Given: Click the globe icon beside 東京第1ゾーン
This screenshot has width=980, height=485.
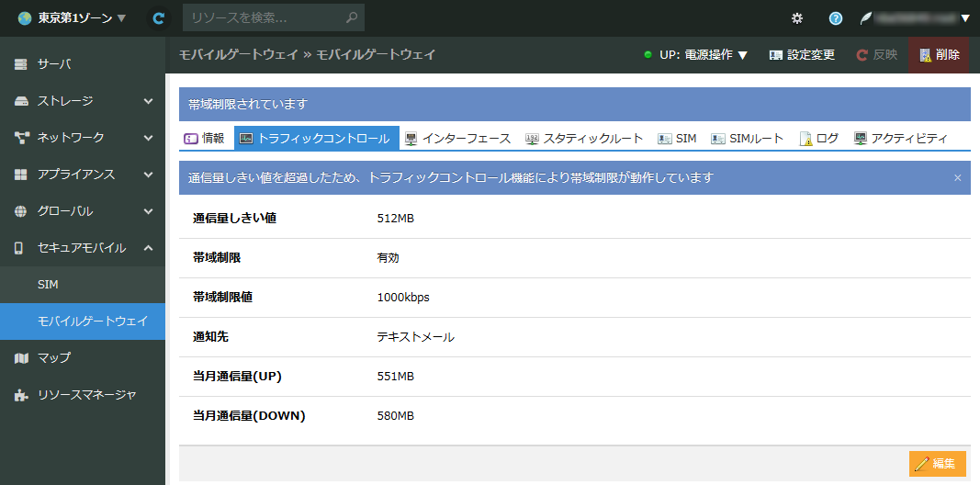Looking at the screenshot, I should [x=25, y=18].
